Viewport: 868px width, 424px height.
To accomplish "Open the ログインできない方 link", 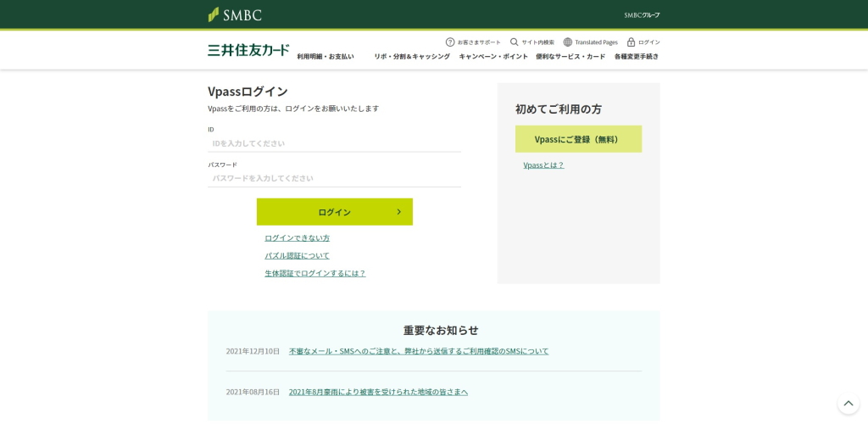I will tap(297, 238).
